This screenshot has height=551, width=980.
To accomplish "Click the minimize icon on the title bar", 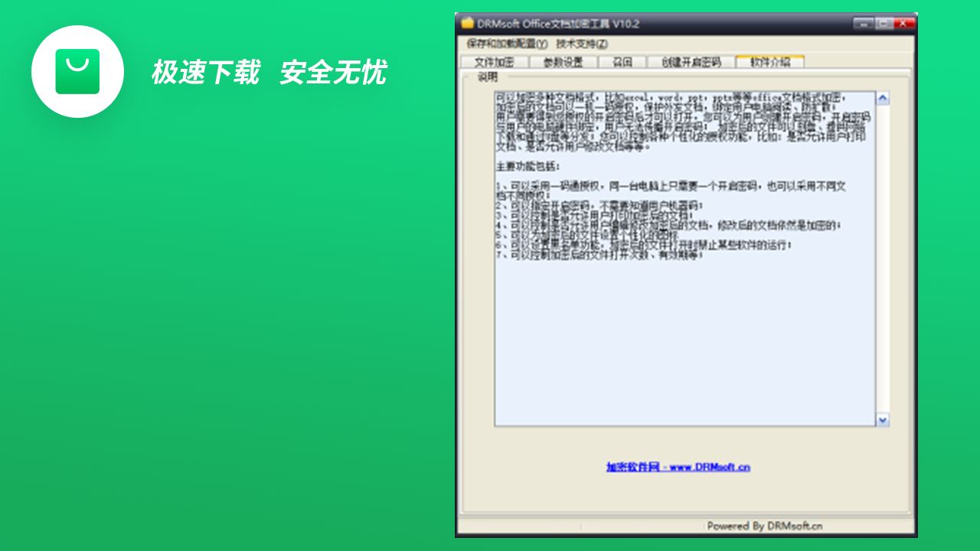I will pyautogui.click(x=864, y=24).
